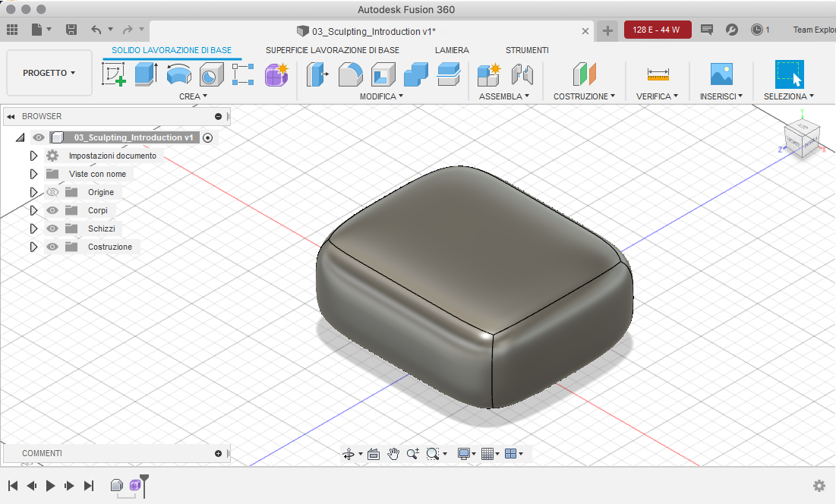836x504 pixels.
Task: Open the COSTRUZIONE dropdown menu
Action: point(585,96)
